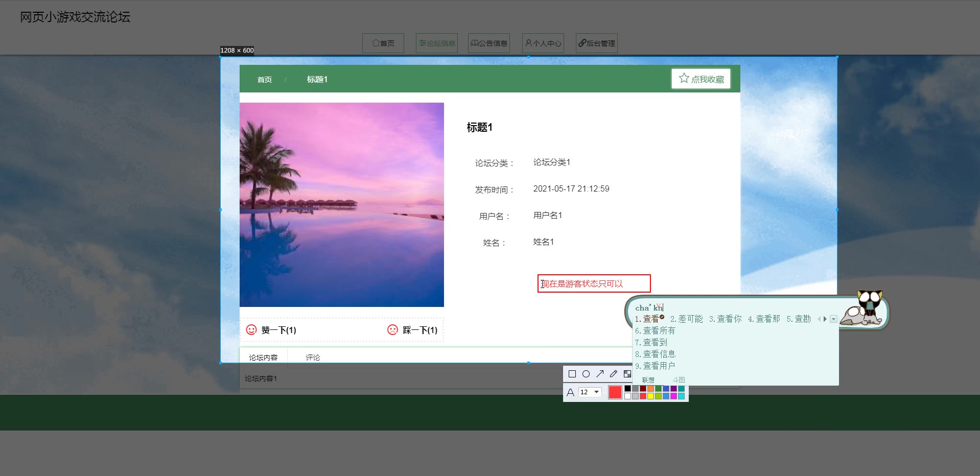
Task: Select the mosaic blur tool
Action: coord(627,374)
